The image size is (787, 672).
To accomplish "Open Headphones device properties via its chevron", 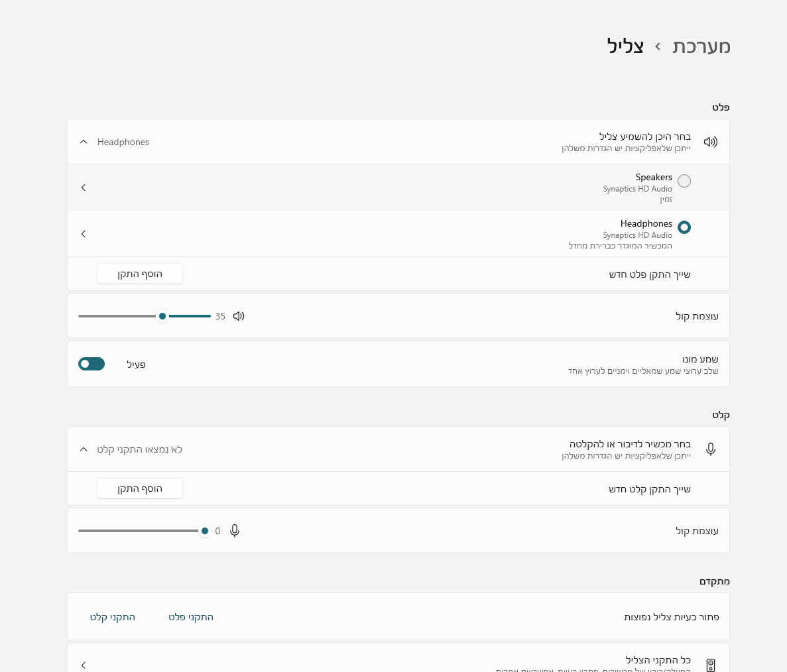I will point(84,234).
